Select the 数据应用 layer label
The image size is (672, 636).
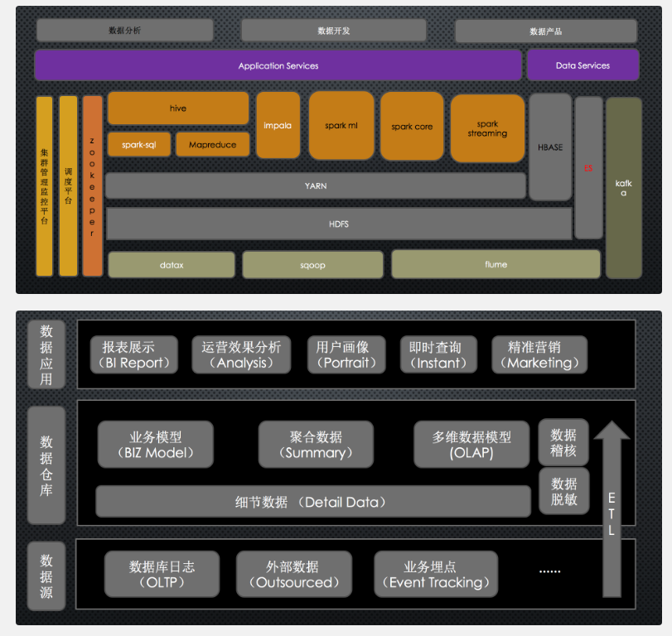tap(46, 354)
